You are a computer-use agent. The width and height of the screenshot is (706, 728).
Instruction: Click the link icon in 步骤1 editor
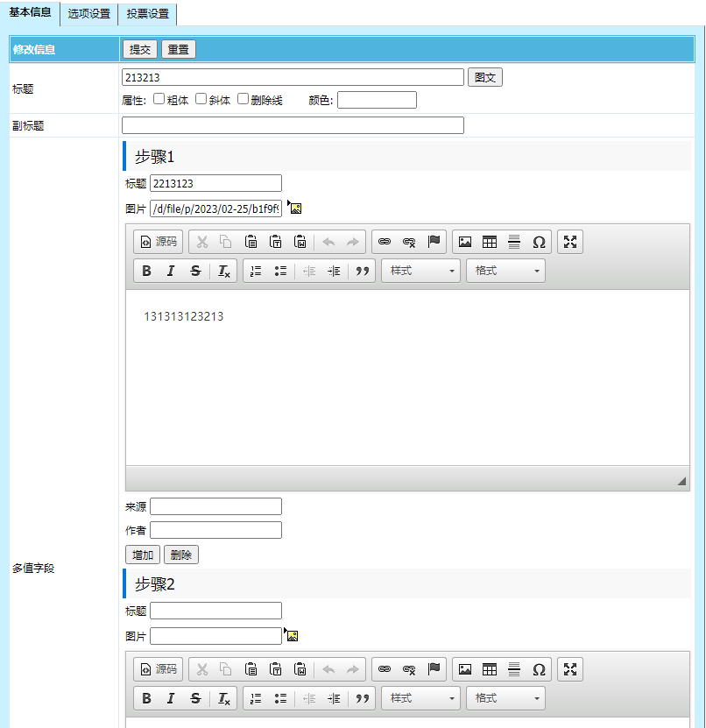pos(384,242)
